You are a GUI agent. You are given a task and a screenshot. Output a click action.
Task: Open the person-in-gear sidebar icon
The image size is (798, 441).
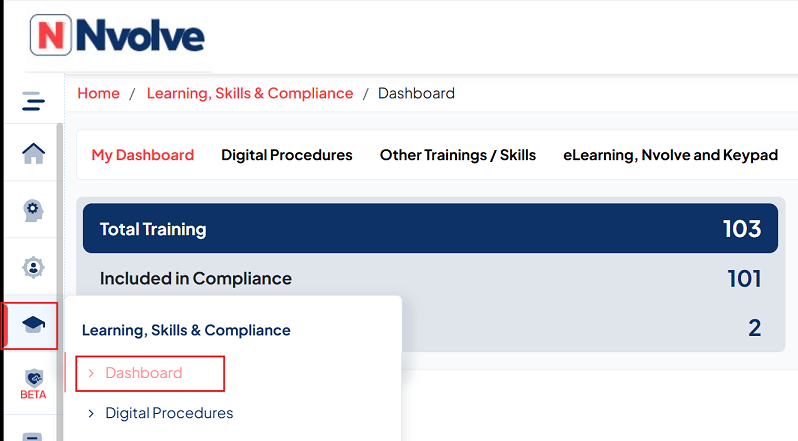coord(33,268)
